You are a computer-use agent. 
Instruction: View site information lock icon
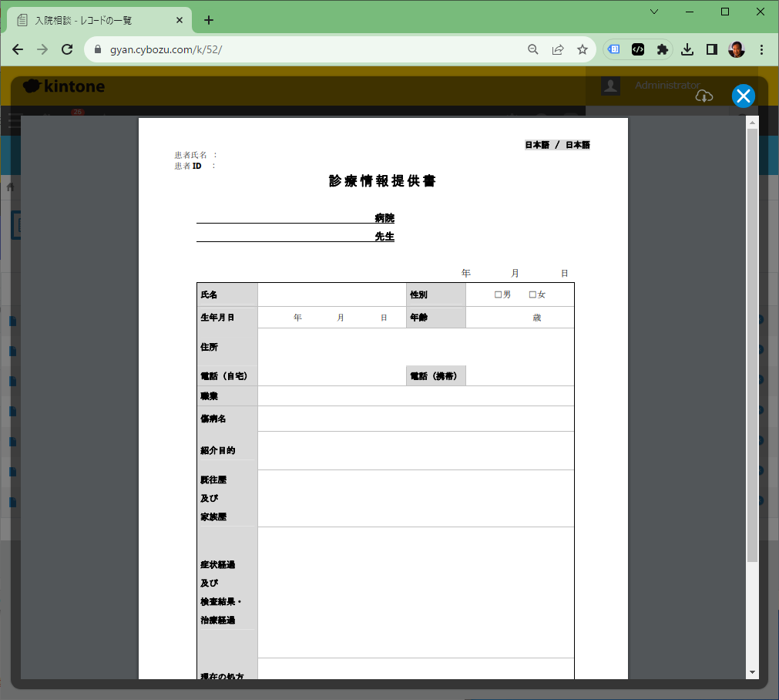coord(98,49)
